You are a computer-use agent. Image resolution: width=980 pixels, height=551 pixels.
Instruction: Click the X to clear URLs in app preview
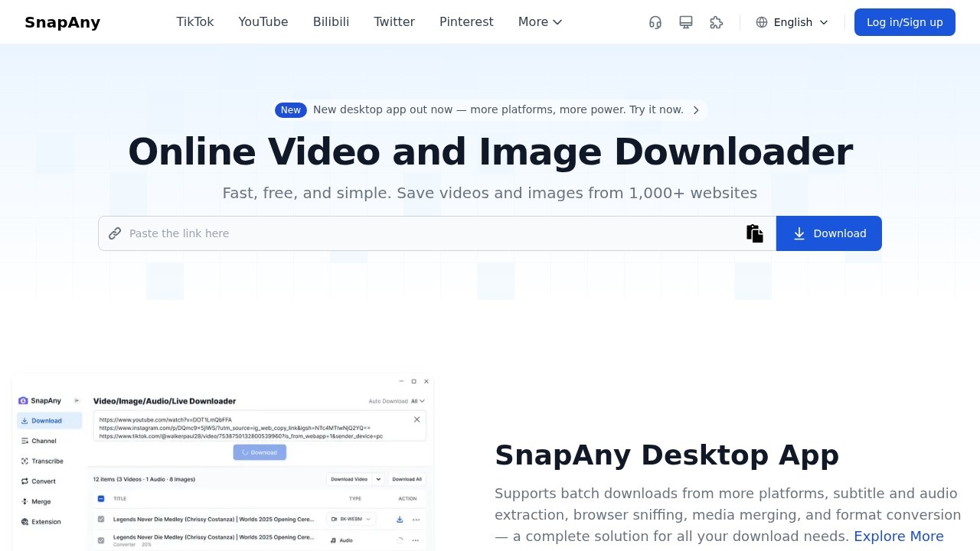[x=416, y=419]
